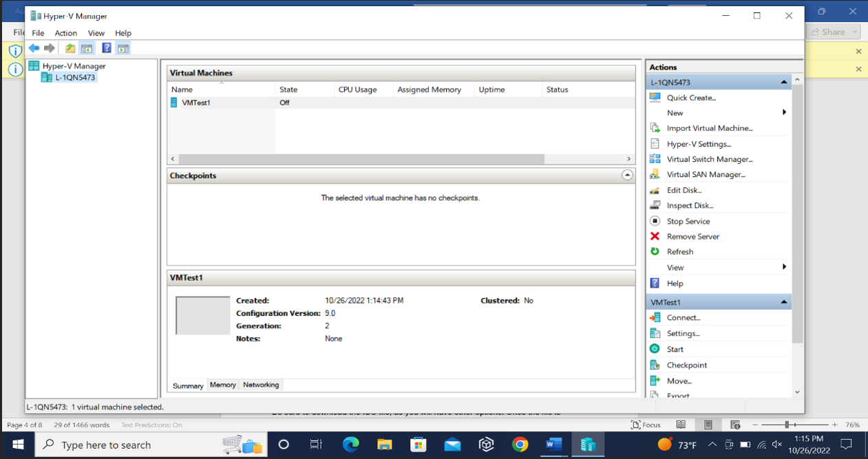Image resolution: width=868 pixels, height=459 pixels.
Task: Click the Settings icon for VMTest1
Action: pyautogui.click(x=655, y=333)
